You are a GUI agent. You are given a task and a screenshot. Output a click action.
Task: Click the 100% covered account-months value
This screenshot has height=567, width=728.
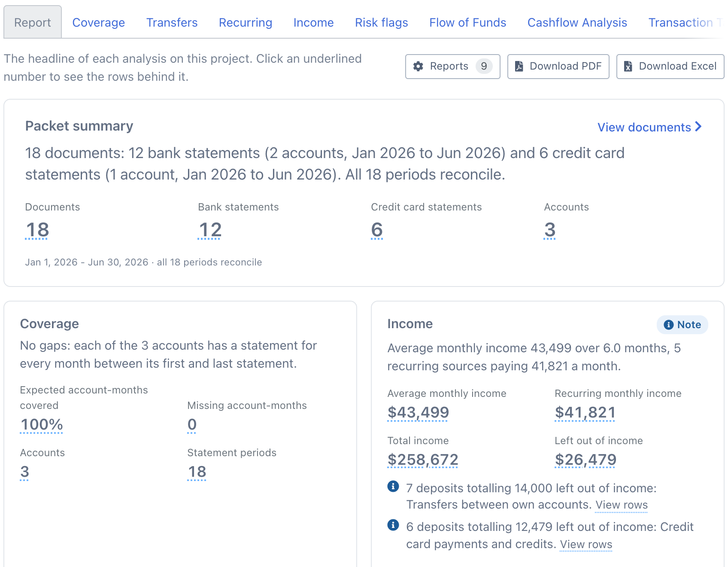click(x=42, y=424)
